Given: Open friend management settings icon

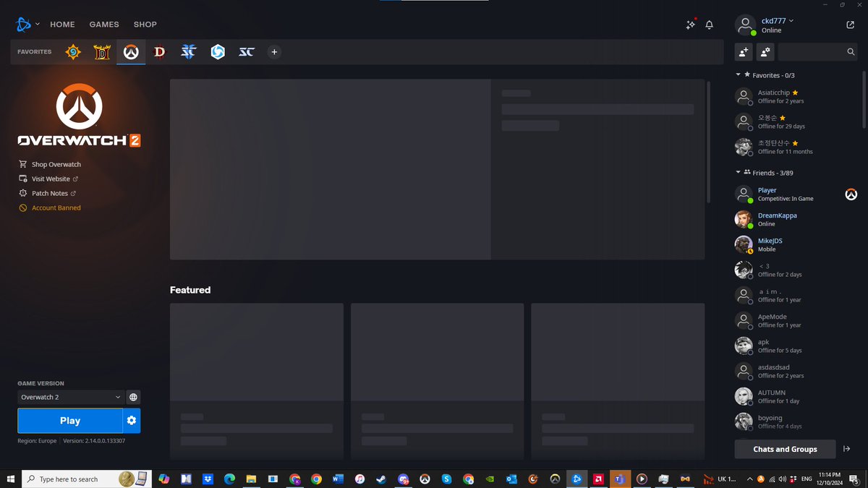Looking at the screenshot, I should point(765,52).
